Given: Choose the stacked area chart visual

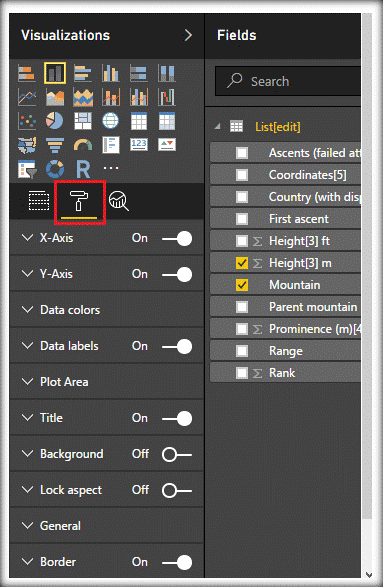Looking at the screenshot, I should point(83,97).
